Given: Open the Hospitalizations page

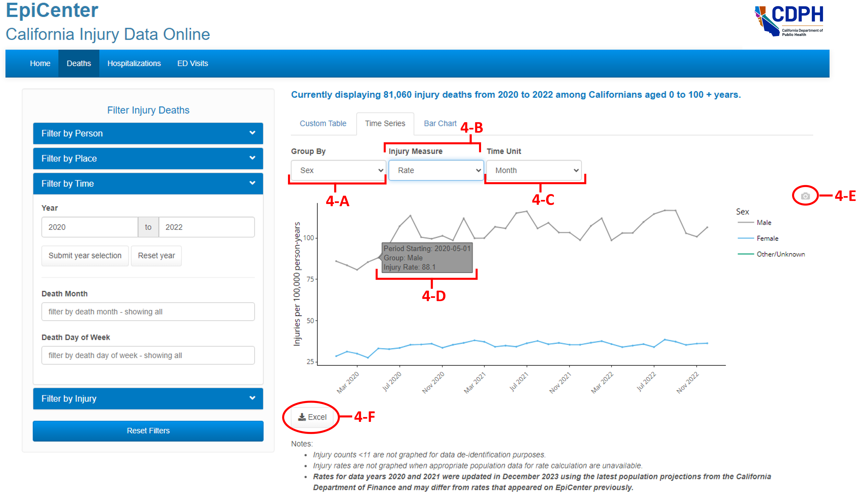Looking at the screenshot, I should point(134,63).
